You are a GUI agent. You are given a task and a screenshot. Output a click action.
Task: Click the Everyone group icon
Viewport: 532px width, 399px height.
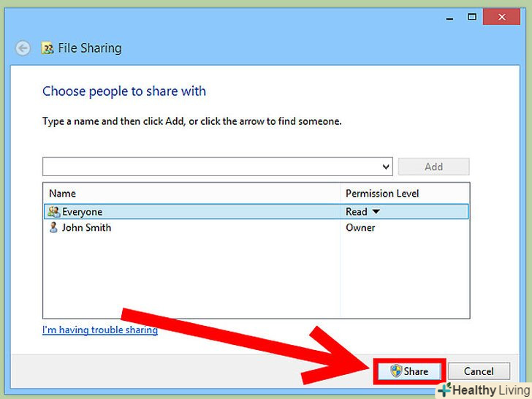coord(53,212)
